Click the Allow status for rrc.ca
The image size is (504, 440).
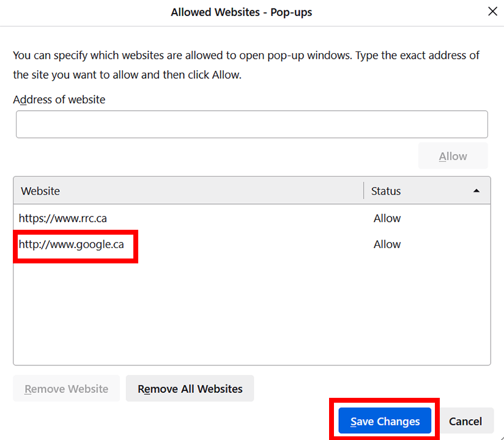pos(387,218)
